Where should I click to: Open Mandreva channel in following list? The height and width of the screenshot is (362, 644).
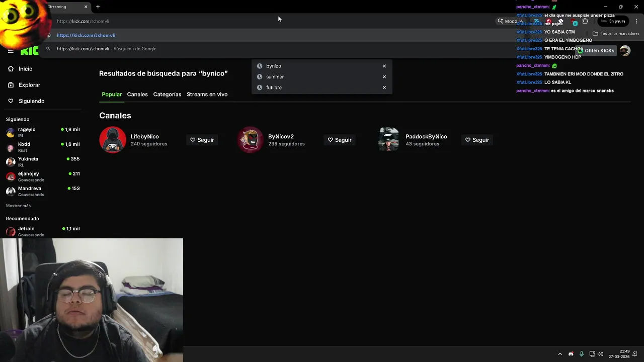coord(43,191)
